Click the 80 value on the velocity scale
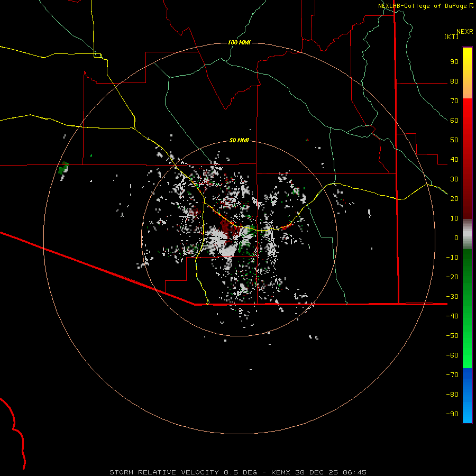 click(454, 81)
